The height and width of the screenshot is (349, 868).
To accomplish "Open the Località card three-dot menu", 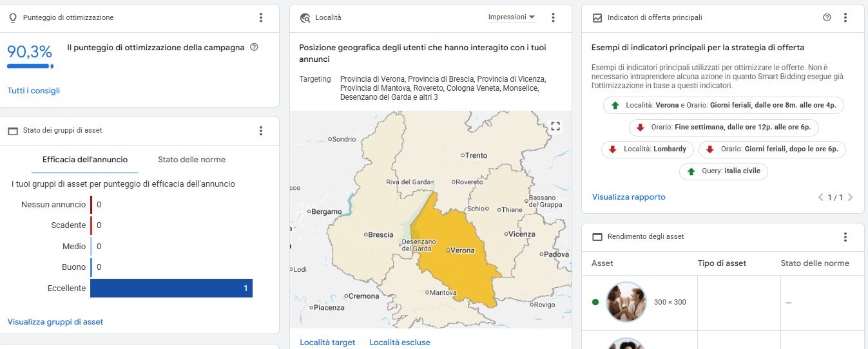I will pos(553,18).
